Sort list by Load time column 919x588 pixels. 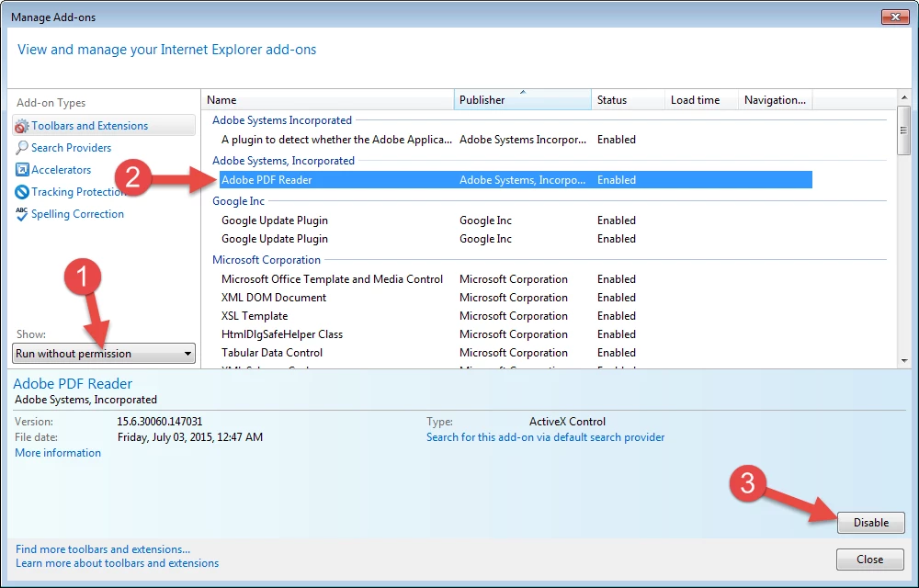click(x=701, y=99)
